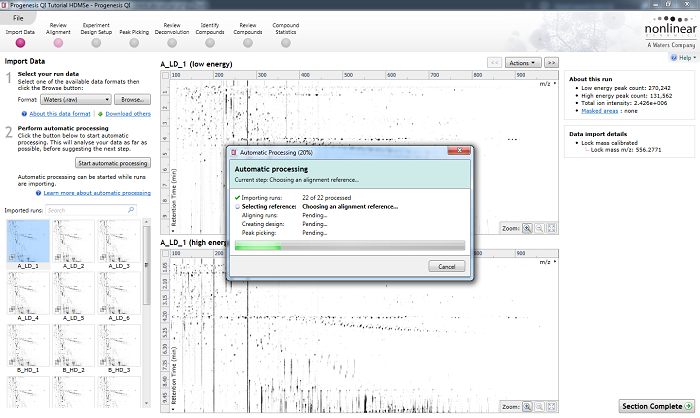700x418 pixels.
Task: Click the Browse button
Action: (132, 100)
